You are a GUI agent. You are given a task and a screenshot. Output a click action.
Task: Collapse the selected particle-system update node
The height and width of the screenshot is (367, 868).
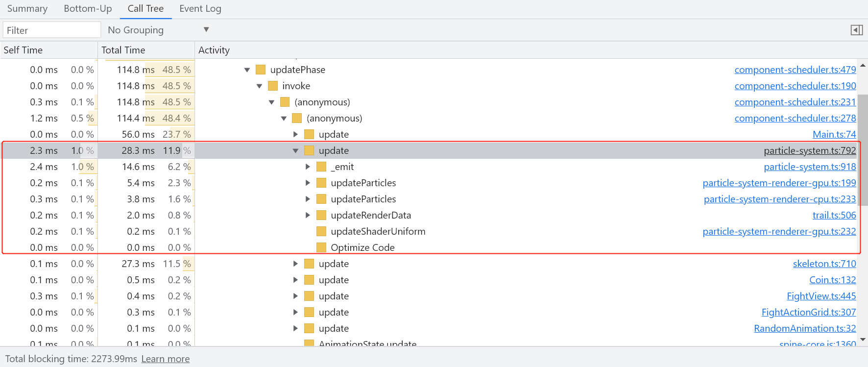tap(295, 150)
